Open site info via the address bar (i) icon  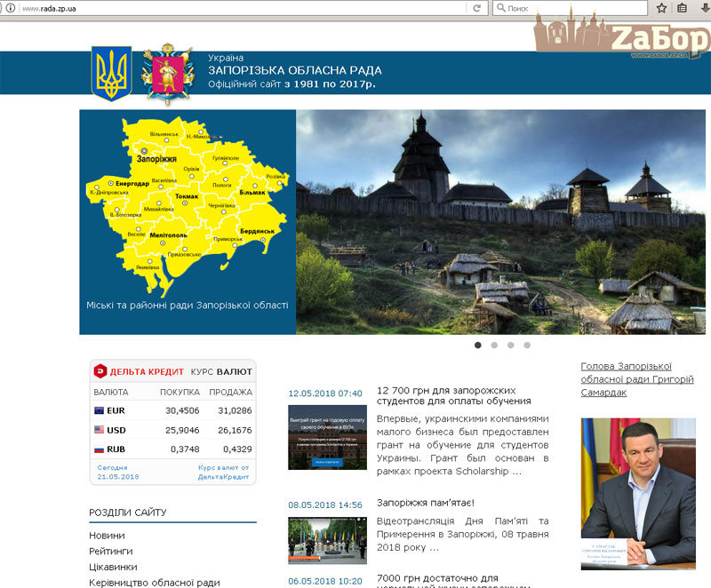click(x=9, y=7)
